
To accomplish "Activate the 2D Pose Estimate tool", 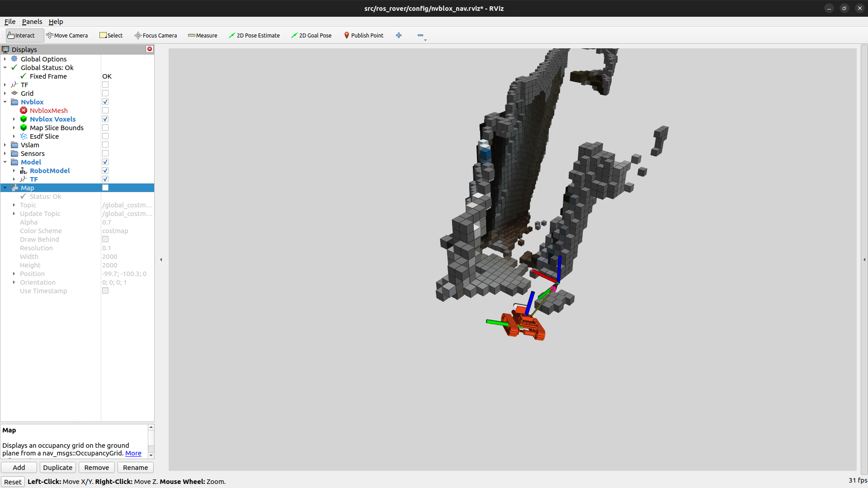I will 255,35.
